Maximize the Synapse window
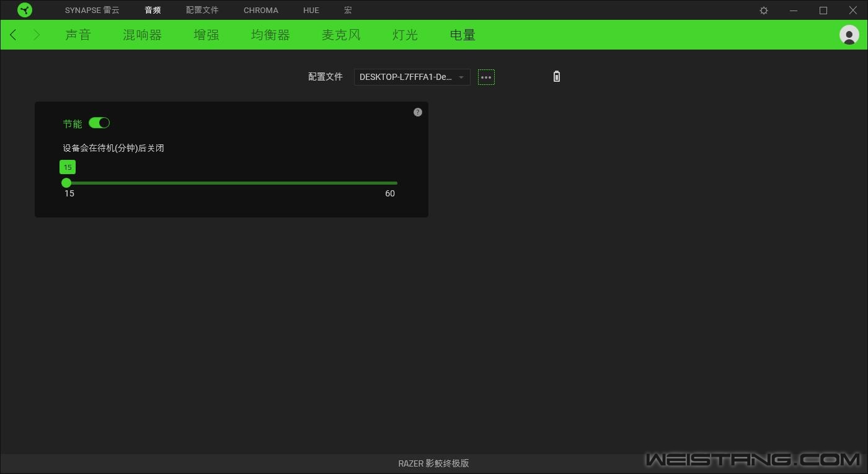Screen dimensions: 868x474 pyautogui.click(x=823, y=11)
